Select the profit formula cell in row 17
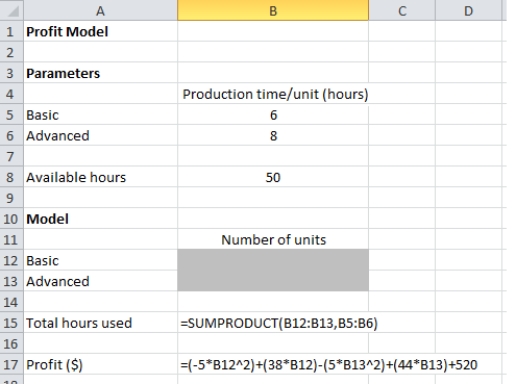Image resolution: width=517 pixels, height=385 pixels. click(273, 365)
